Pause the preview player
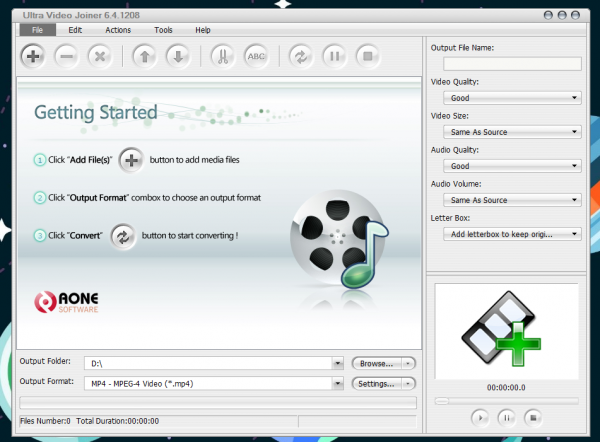 coord(506,418)
